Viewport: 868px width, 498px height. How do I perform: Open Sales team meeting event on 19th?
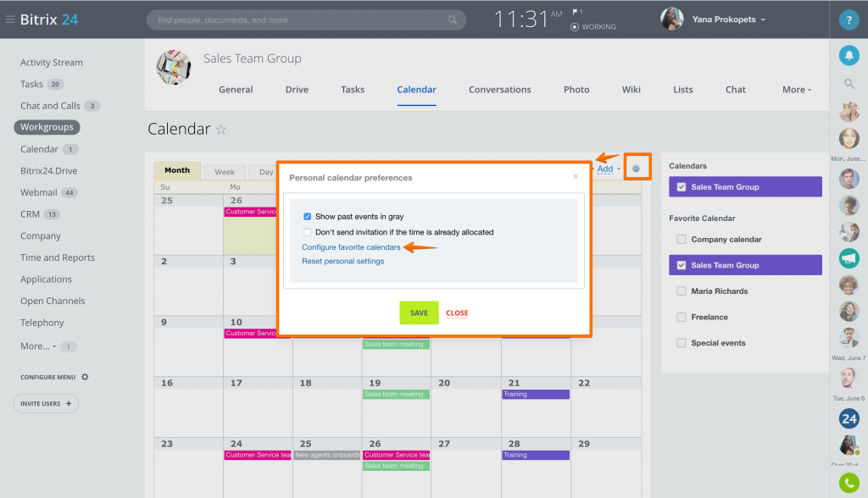(396, 394)
